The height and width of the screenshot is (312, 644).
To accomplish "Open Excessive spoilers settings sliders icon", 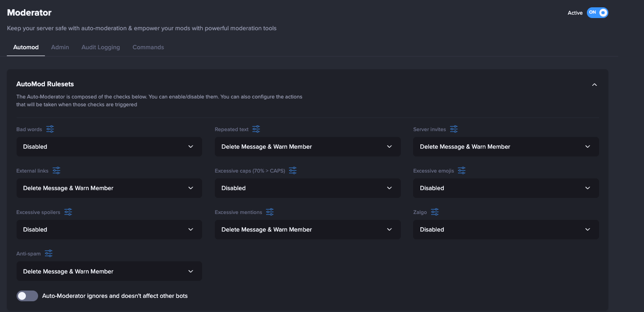I will coord(68,212).
